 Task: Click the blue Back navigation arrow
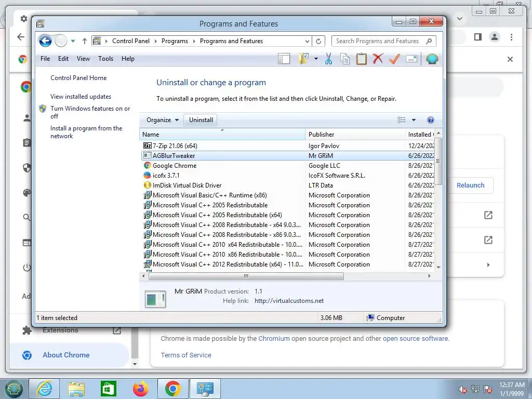click(x=45, y=41)
